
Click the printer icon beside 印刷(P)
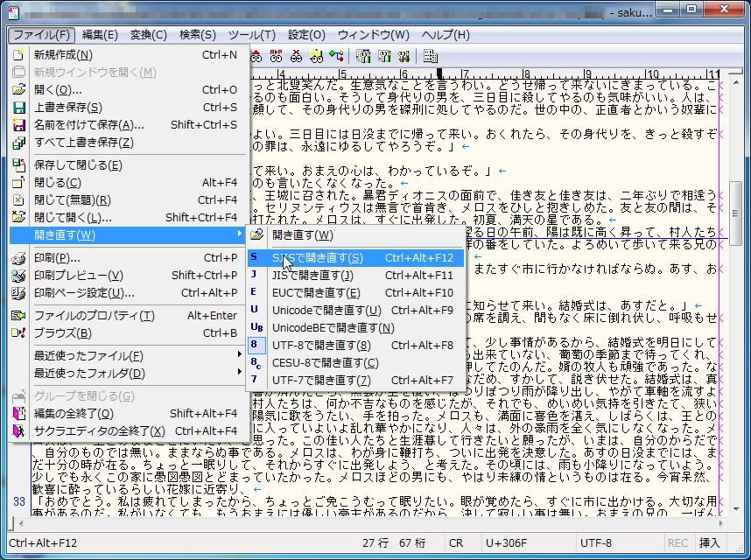(19, 258)
